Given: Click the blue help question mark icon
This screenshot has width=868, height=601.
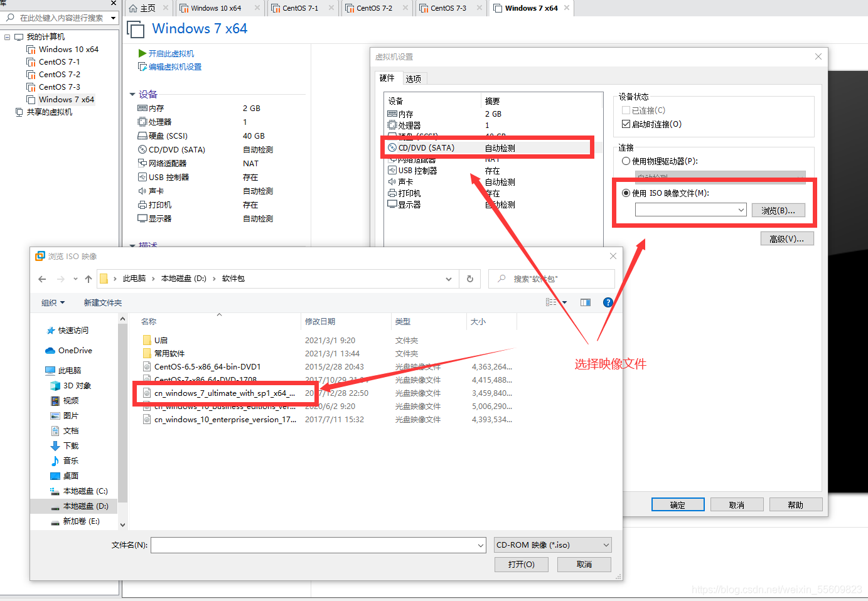Looking at the screenshot, I should point(608,302).
